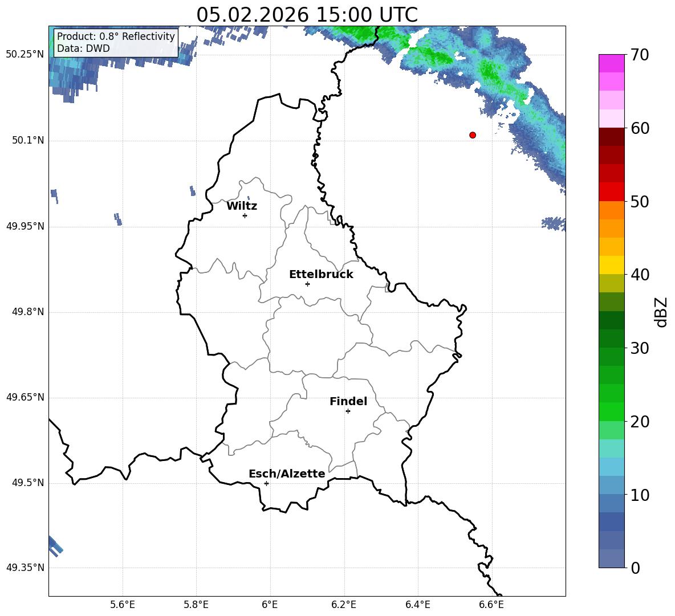Viewport: 675px width, 616px height.
Task: Click the 49.8°N latitude label
Action: (28, 312)
